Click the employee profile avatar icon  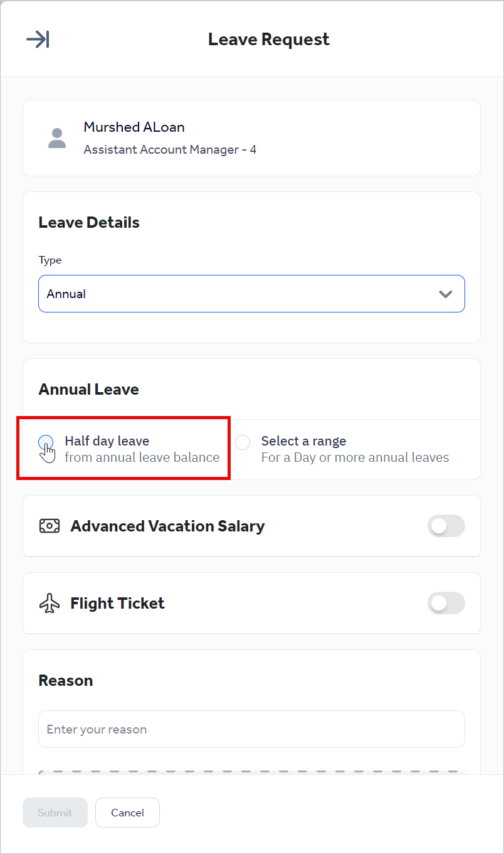click(57, 137)
